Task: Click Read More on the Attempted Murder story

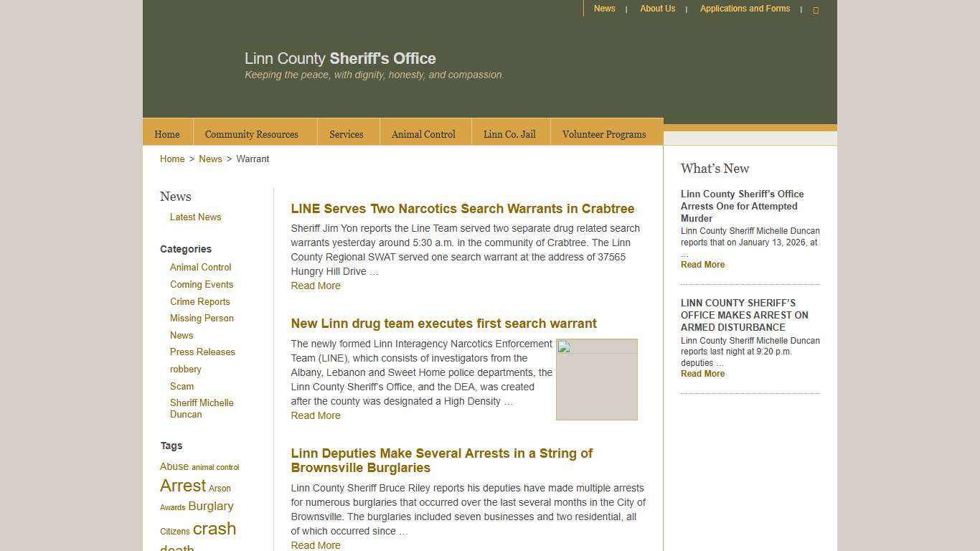Action: tap(702, 264)
